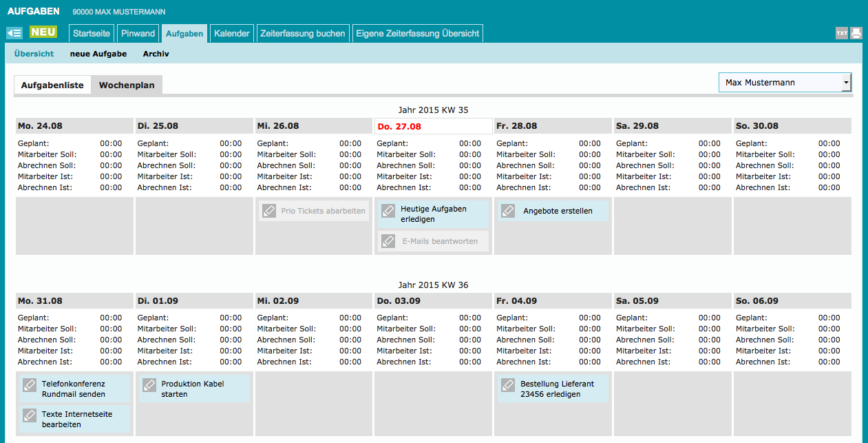The height and width of the screenshot is (443, 868).
Task: Click the printer icon
Action: (x=856, y=33)
